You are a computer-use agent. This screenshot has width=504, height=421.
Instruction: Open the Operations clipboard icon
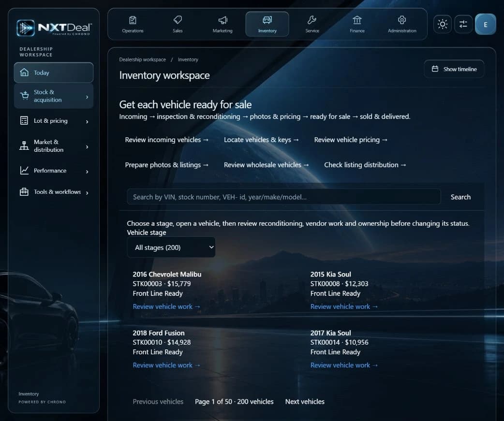pos(133,20)
